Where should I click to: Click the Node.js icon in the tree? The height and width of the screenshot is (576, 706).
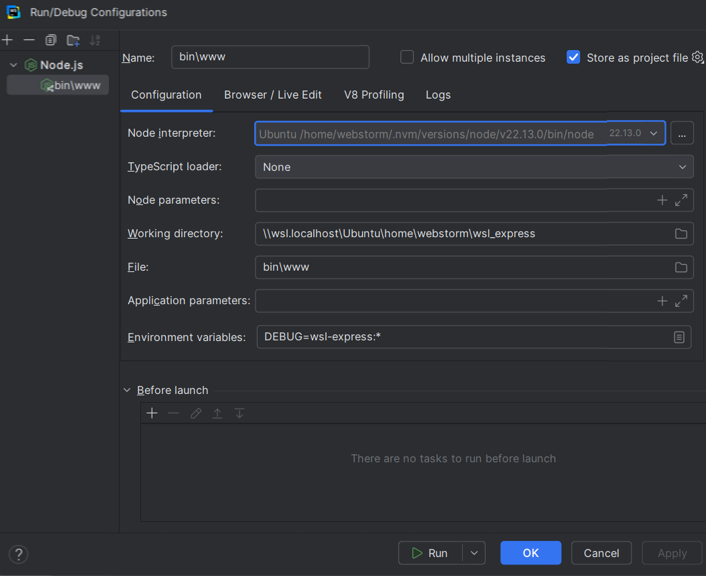pos(31,65)
